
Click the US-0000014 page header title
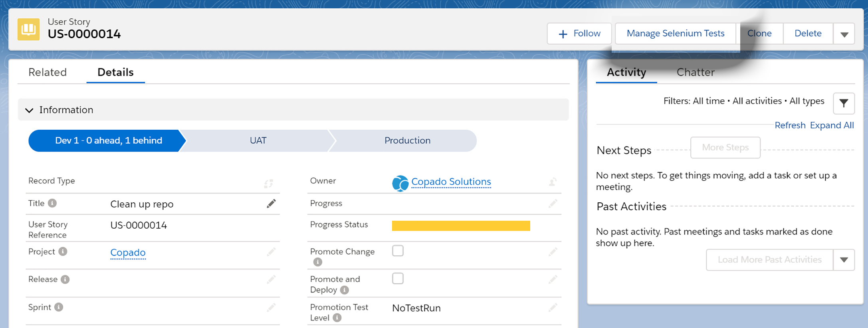click(x=84, y=34)
